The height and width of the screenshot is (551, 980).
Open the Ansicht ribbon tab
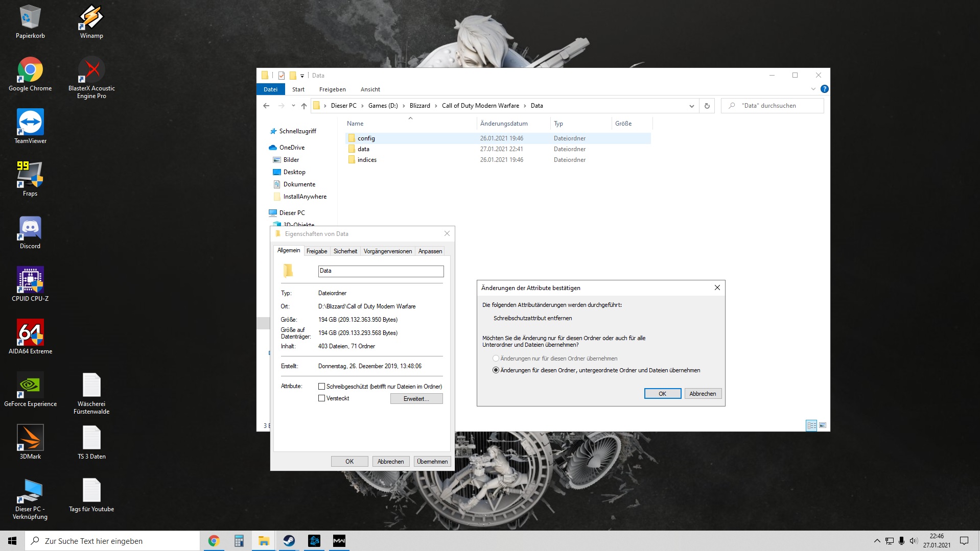tap(370, 89)
